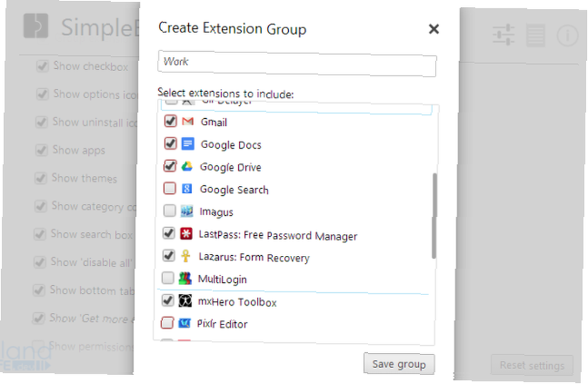
Task: Select LastPass: Free Password Manager label
Action: pos(278,235)
